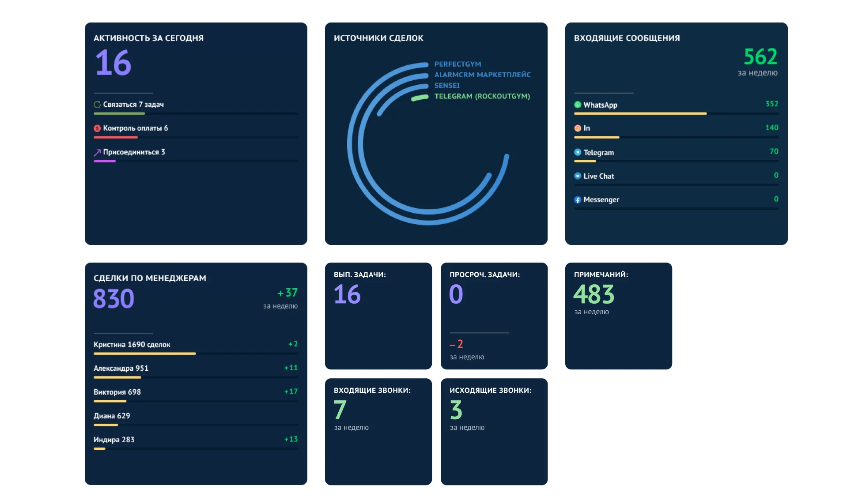This screenshot has width=866, height=504.
Task: Click the WhatsApp green icon
Action: pos(578,105)
